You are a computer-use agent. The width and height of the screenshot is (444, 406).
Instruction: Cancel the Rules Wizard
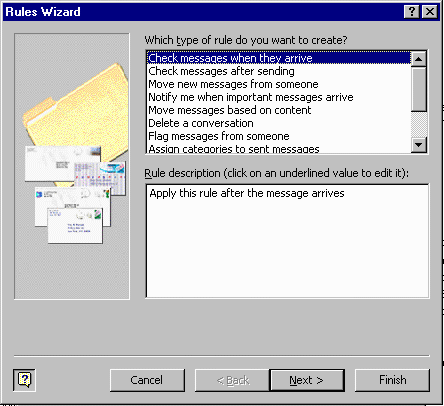pos(147,380)
